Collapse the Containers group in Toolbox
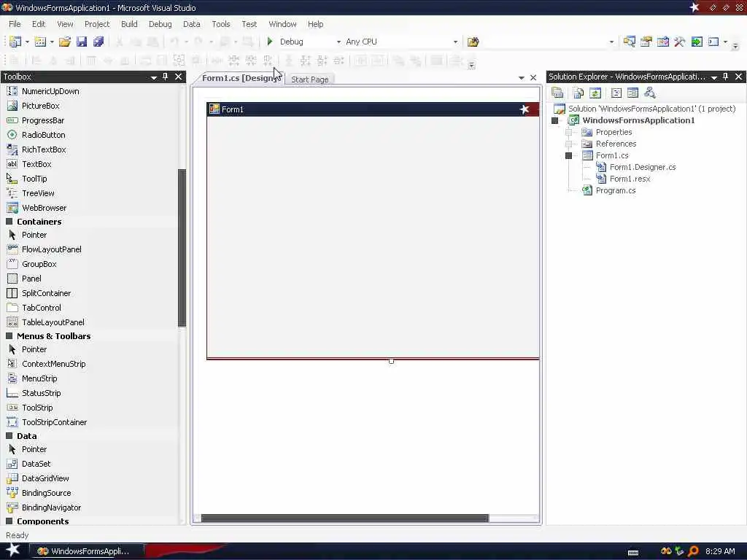 click(9, 222)
